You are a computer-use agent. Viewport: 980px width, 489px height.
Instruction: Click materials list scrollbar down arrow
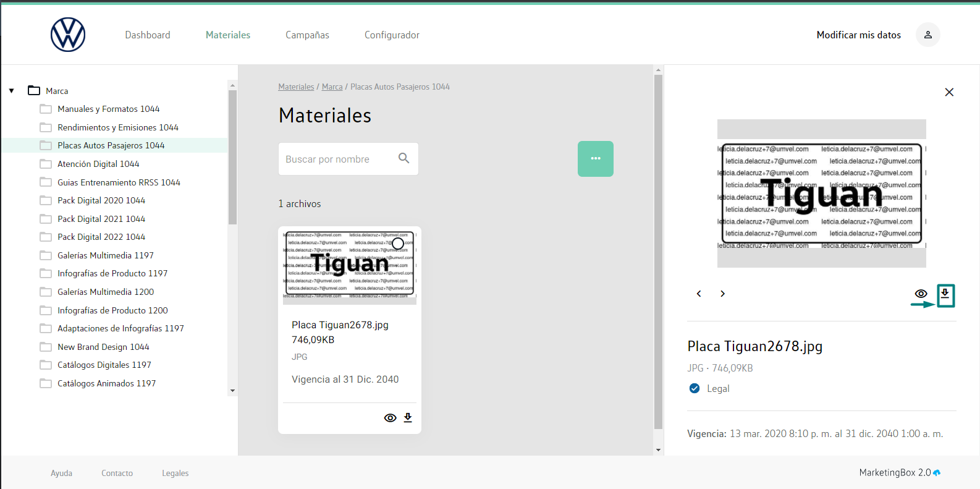tap(658, 450)
